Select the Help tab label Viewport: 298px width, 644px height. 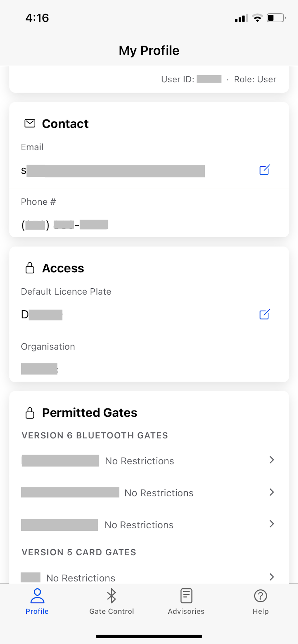point(260,611)
